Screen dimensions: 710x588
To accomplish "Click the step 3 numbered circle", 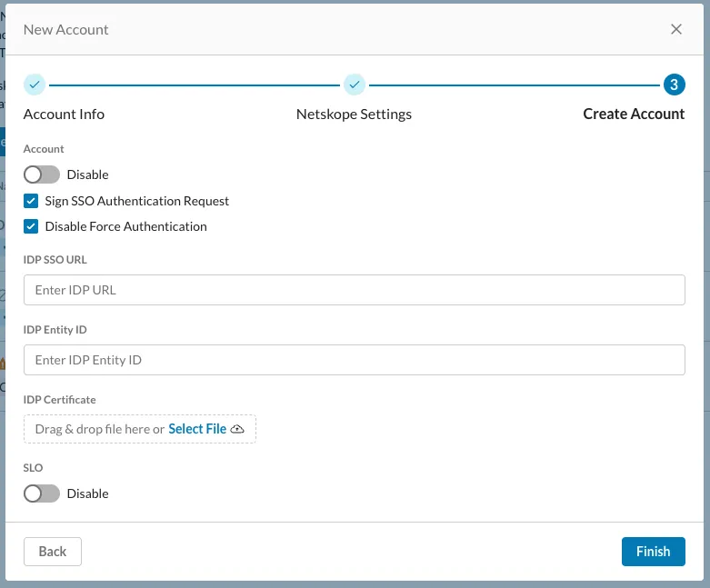I will coord(674,85).
